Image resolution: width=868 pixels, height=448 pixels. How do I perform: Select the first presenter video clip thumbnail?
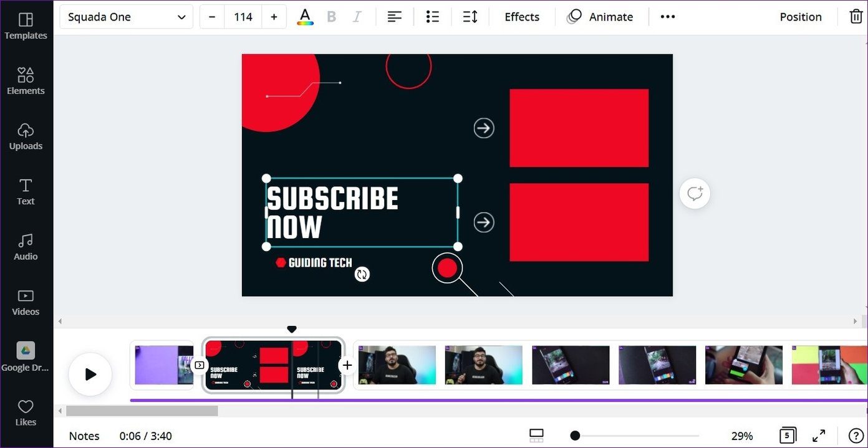coord(397,365)
